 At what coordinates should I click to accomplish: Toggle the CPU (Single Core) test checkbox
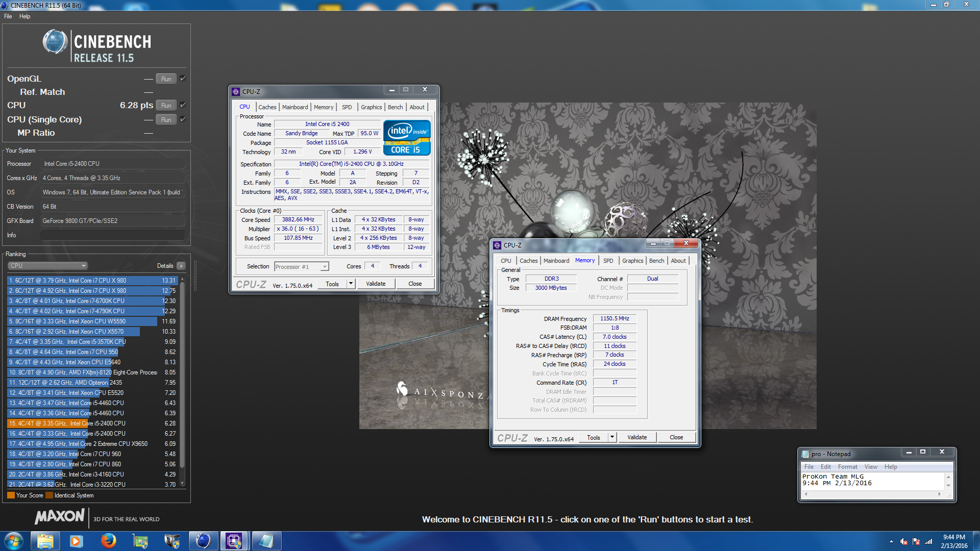coord(183,119)
